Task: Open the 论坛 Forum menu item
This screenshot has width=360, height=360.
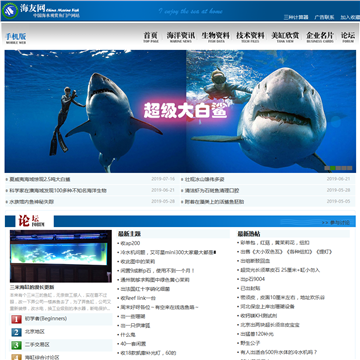Action: pyautogui.click(x=348, y=37)
